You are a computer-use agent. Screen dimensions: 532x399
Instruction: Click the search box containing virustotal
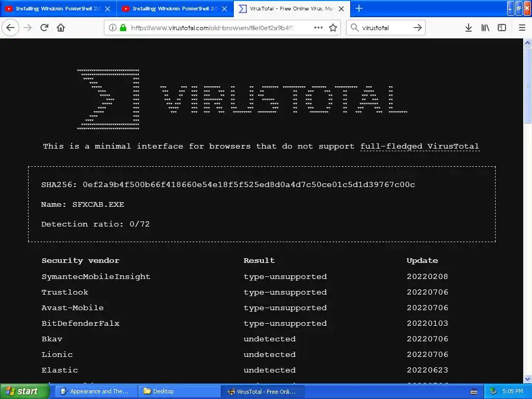point(386,28)
